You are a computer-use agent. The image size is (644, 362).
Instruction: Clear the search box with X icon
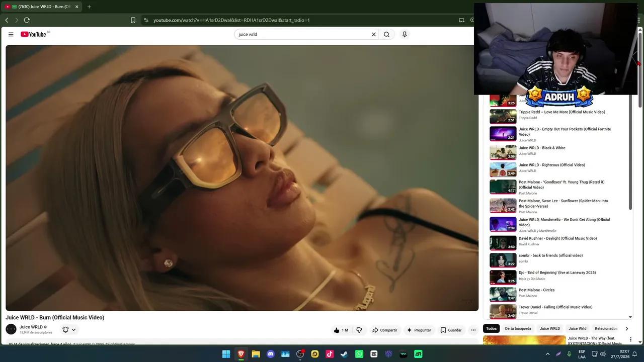pyautogui.click(x=374, y=34)
